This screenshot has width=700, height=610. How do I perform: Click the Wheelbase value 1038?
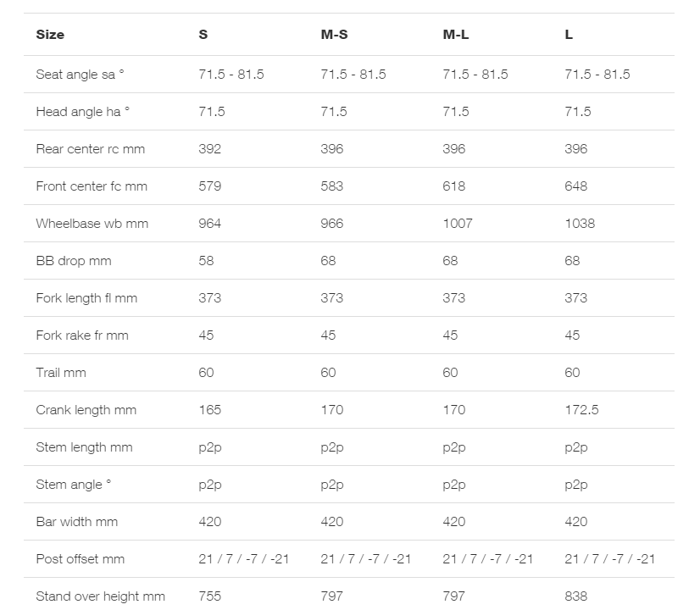(580, 224)
